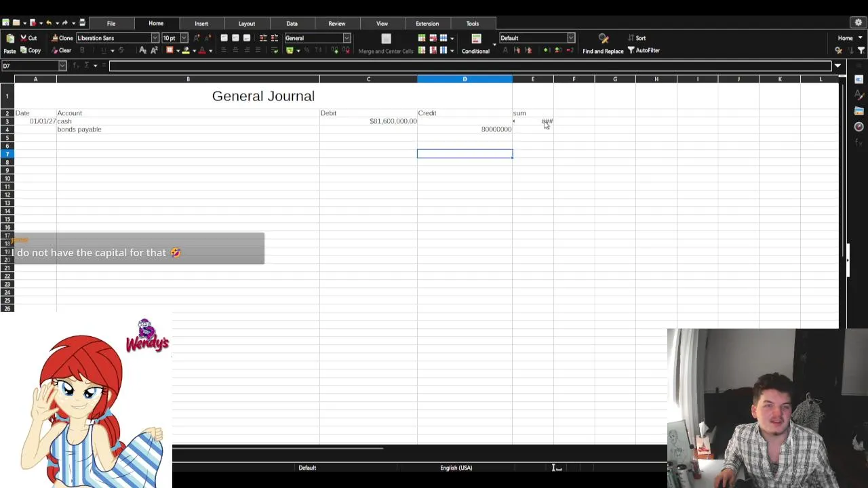868x488 pixels.
Task: Click the font color swatch
Action: point(202,50)
